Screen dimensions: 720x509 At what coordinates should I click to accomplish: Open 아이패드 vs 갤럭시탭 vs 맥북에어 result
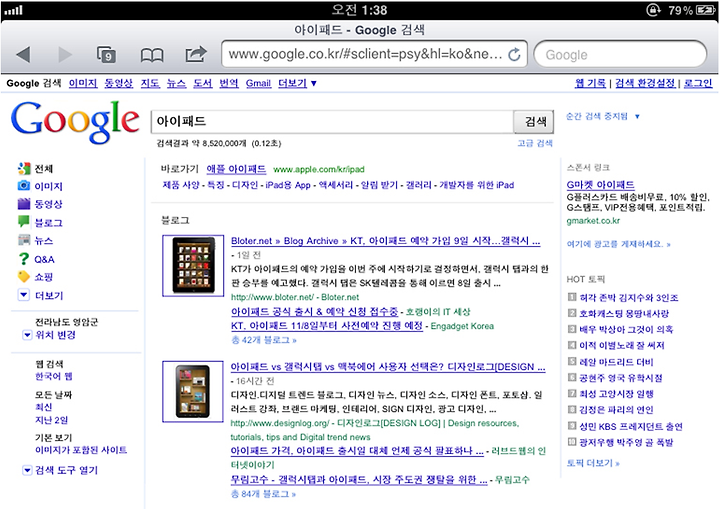coord(388,367)
